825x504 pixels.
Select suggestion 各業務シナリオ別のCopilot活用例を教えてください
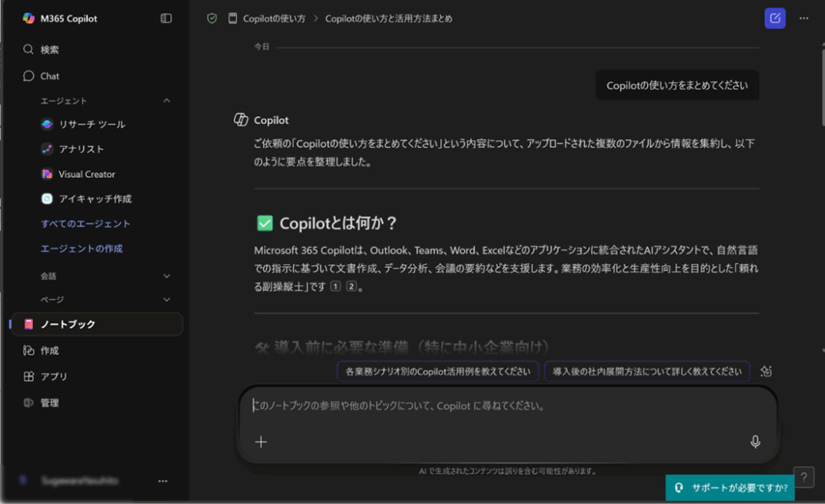point(437,372)
